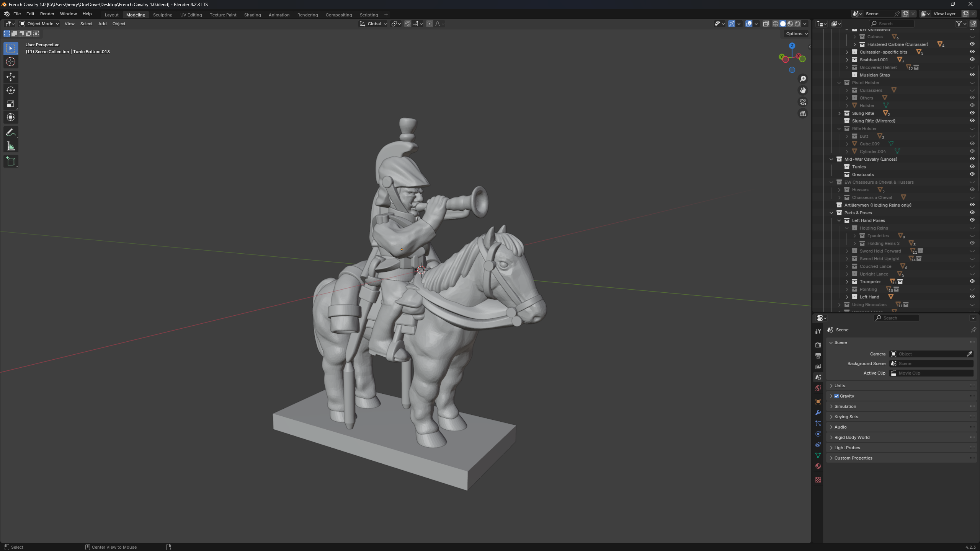
Task: Select the Add Cube tool
Action: 11,161
